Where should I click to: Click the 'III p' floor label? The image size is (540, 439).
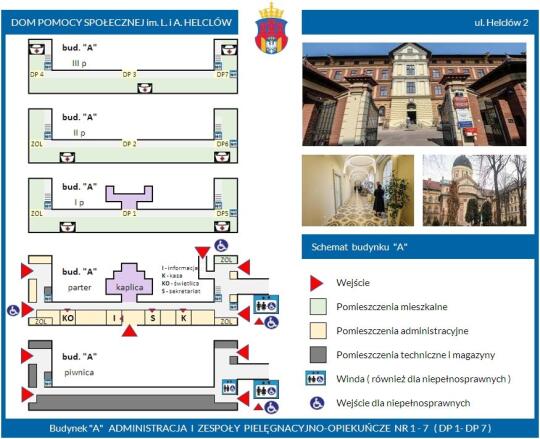(79, 64)
